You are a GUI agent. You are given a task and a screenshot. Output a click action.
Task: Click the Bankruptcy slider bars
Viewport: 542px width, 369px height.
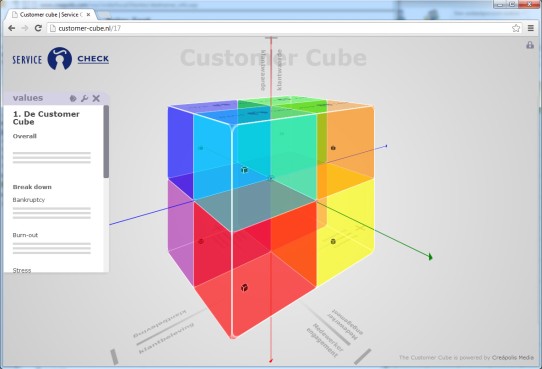(x=52, y=213)
